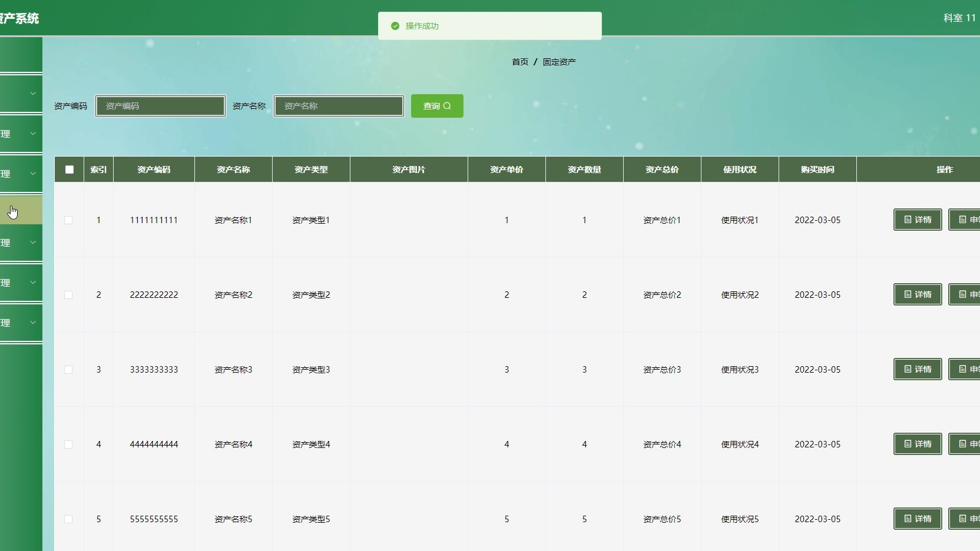This screenshot has width=980, height=551.
Task: Open 详情 for 资产名称3
Action: pyautogui.click(x=918, y=369)
